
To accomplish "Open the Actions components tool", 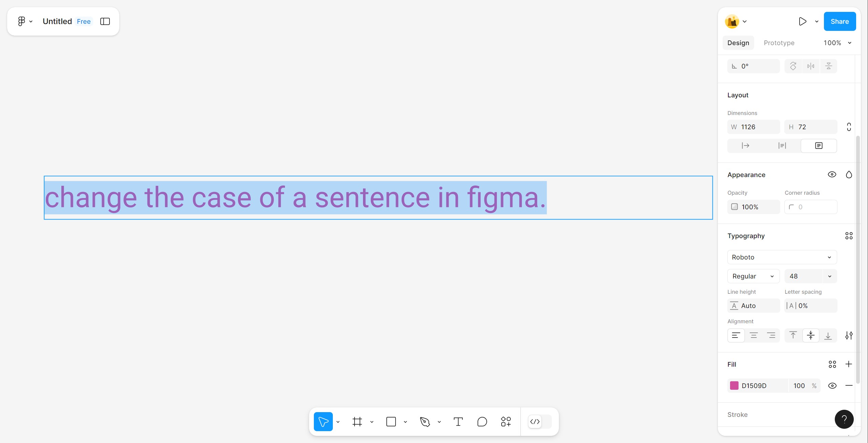I will [x=506, y=422].
